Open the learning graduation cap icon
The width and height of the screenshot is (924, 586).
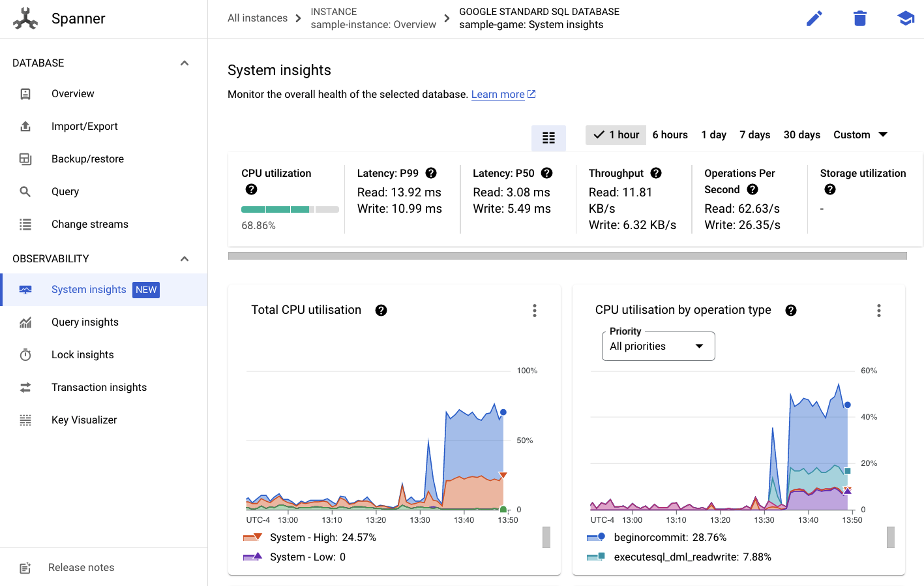click(905, 18)
